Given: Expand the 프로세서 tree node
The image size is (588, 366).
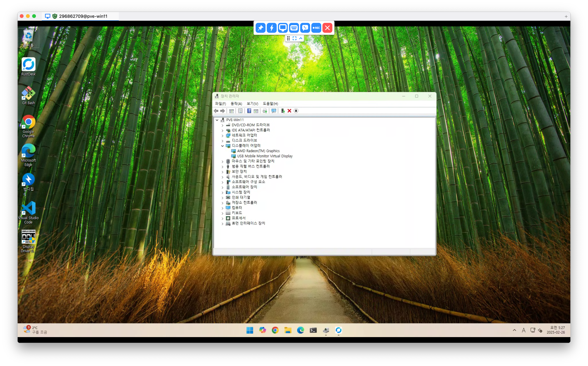Looking at the screenshot, I should tap(222, 218).
